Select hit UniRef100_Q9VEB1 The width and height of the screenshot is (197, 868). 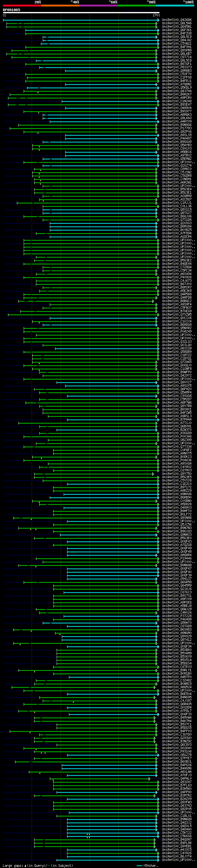pyautogui.click(x=177, y=846)
